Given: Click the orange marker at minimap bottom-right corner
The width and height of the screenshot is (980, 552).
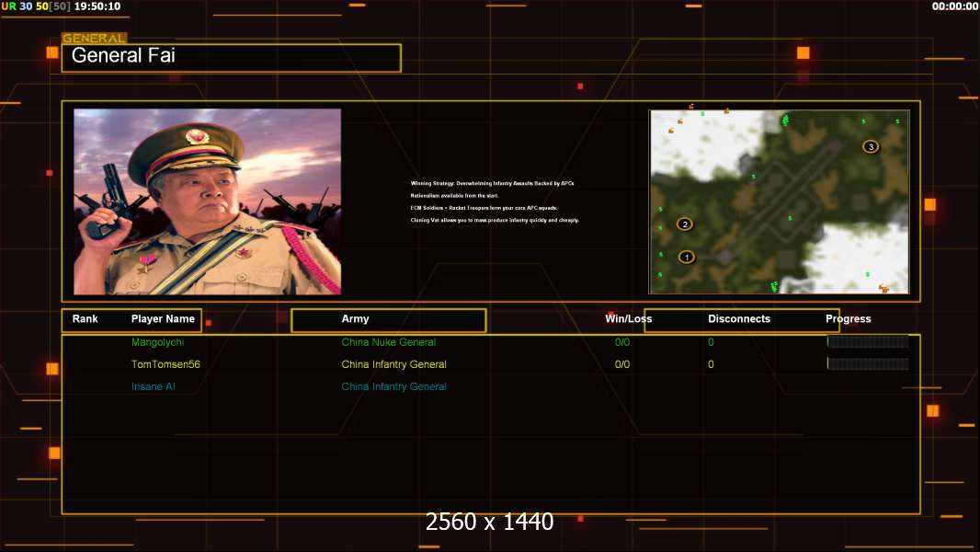Looking at the screenshot, I should tap(883, 288).
